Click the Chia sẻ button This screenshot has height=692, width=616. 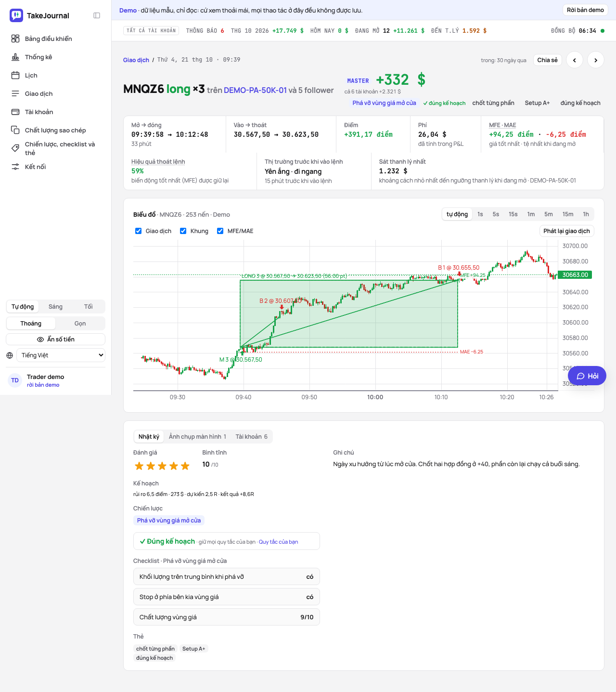(x=548, y=60)
